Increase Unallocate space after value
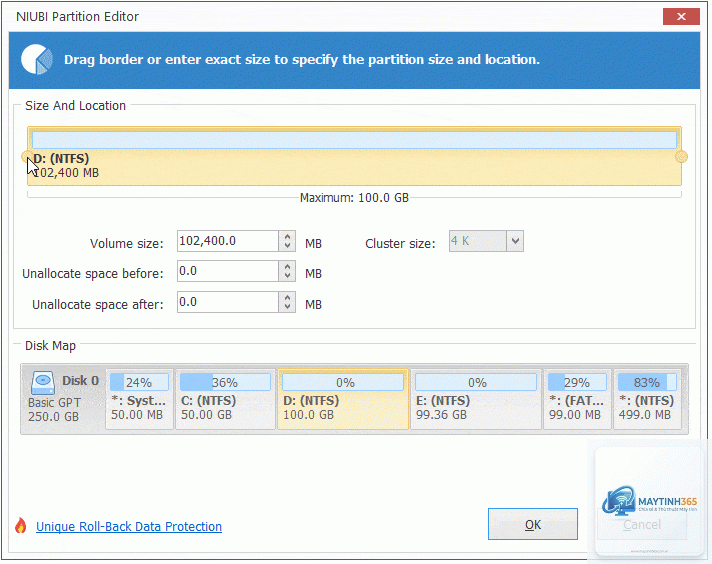This screenshot has height=564, width=712. [x=287, y=297]
